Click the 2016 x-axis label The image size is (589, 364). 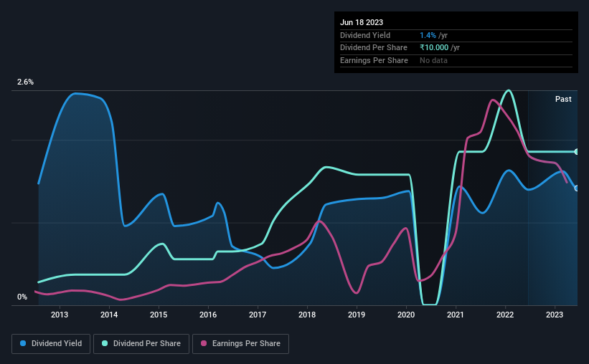coord(208,315)
